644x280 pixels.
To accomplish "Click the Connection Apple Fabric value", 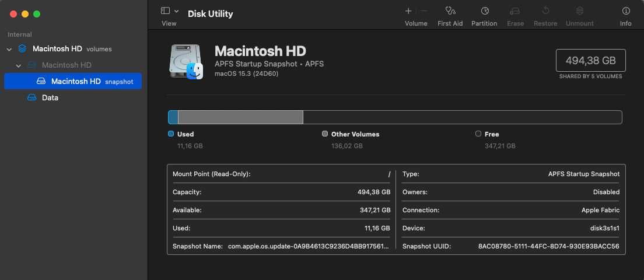I will click(600, 210).
